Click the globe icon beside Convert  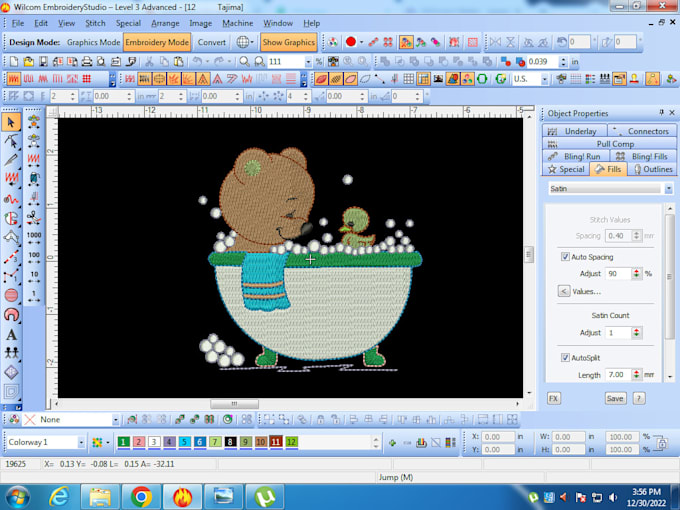[243, 42]
